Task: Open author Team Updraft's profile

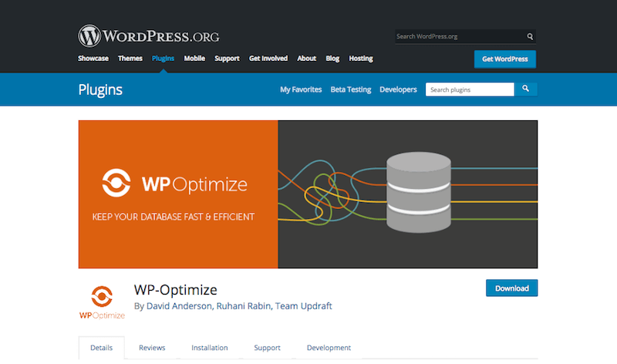Action: (303, 305)
